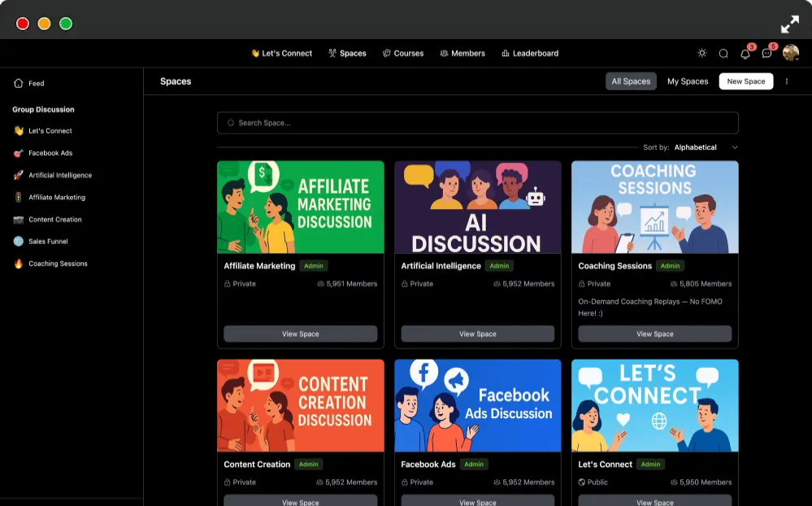Click View Space under Artificial Intelligence

coord(477,334)
